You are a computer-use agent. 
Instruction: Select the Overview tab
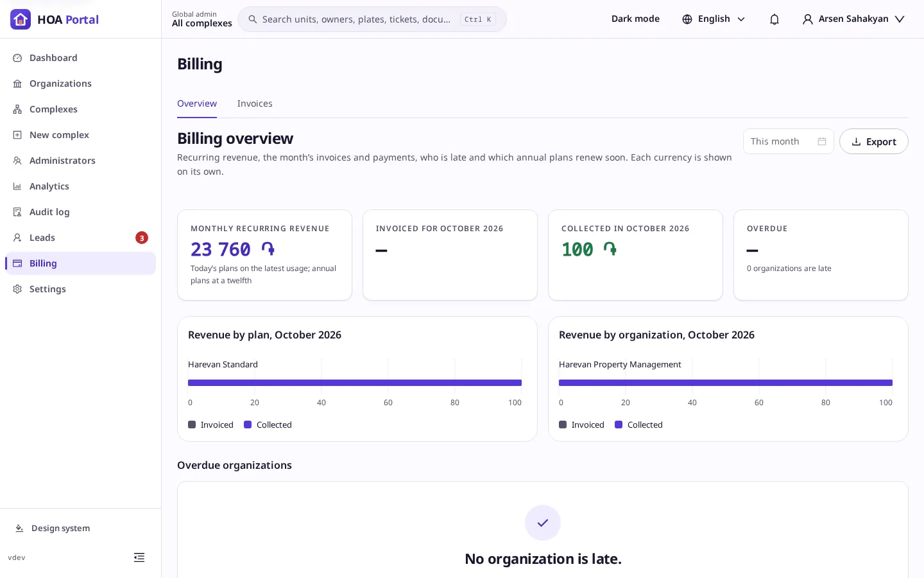197,103
